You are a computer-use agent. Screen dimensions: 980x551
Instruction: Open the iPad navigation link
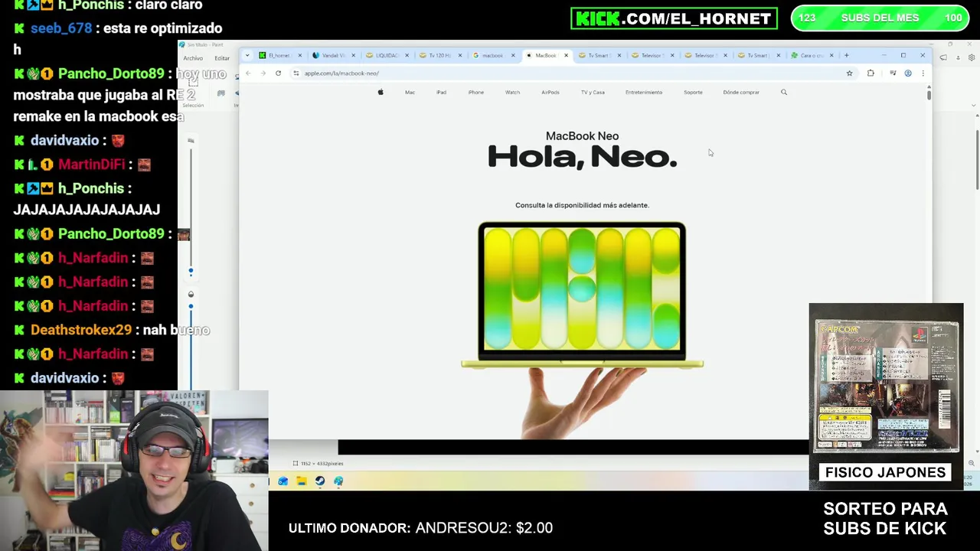coord(441,92)
